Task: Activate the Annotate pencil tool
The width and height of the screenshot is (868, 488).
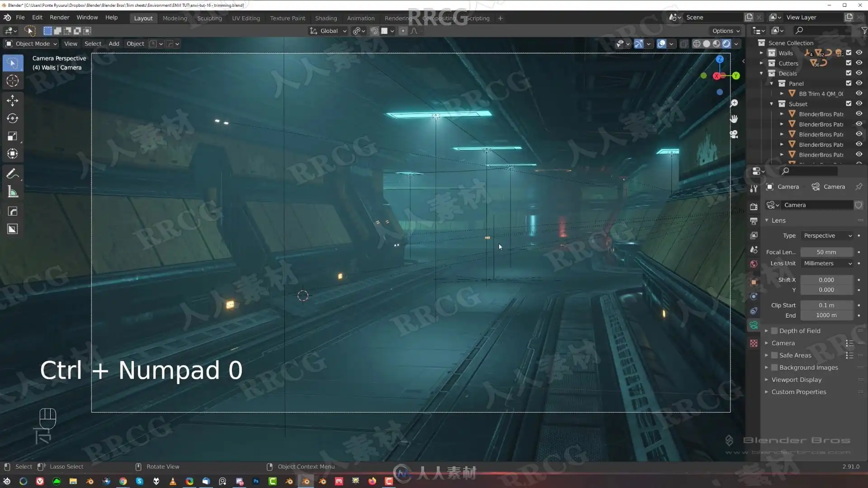Action: tap(12, 174)
